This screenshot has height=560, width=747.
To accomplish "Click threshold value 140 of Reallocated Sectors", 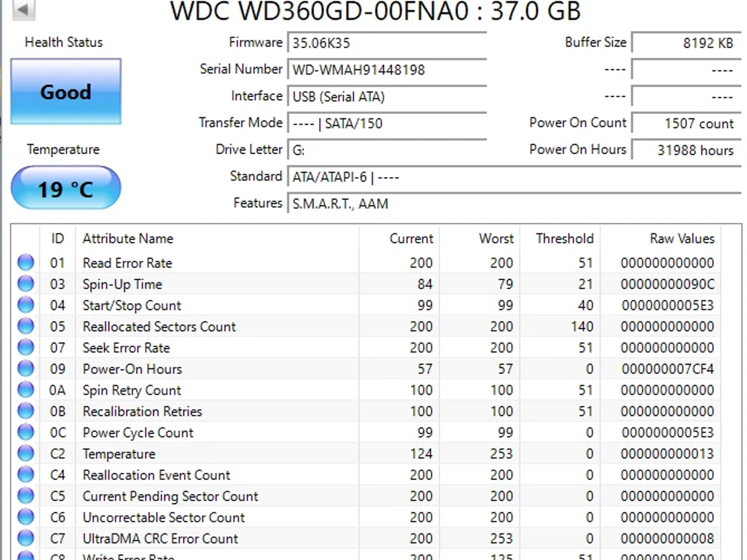I will pyautogui.click(x=582, y=326).
